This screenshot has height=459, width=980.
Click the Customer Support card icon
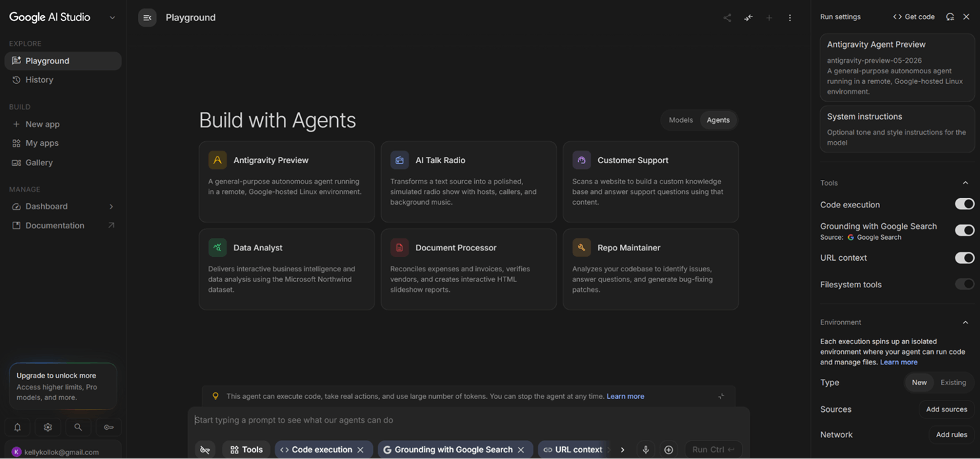pos(582,160)
